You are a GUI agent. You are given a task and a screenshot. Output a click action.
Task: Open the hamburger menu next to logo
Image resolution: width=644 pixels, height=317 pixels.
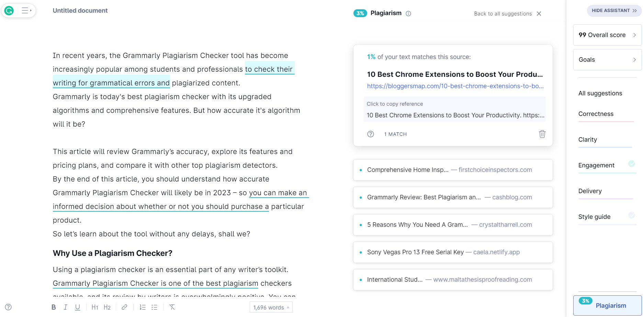pyautogui.click(x=26, y=11)
